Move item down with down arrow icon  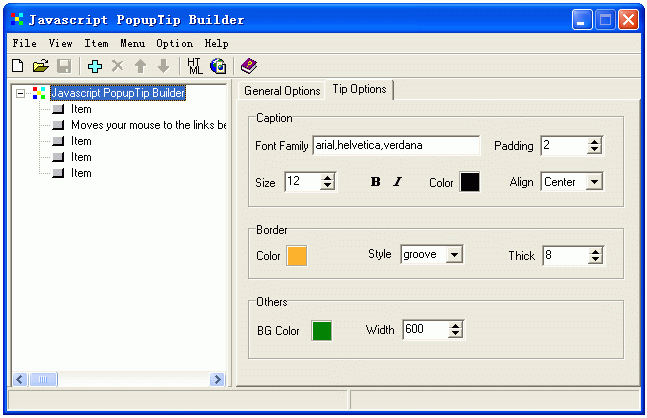163,66
